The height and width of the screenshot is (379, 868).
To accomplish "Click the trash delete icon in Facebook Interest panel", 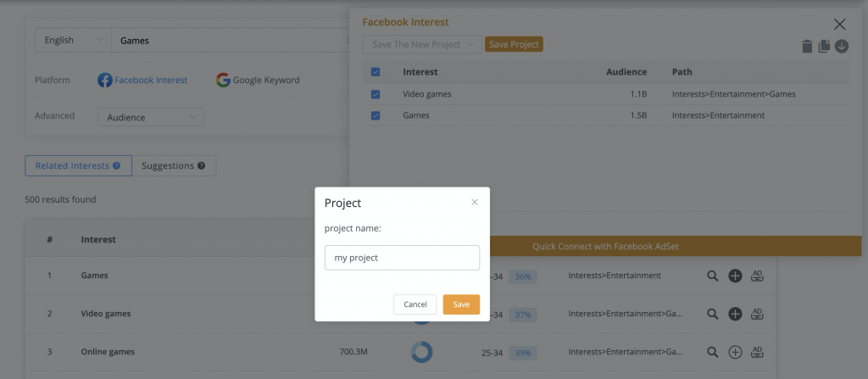I will click(807, 47).
